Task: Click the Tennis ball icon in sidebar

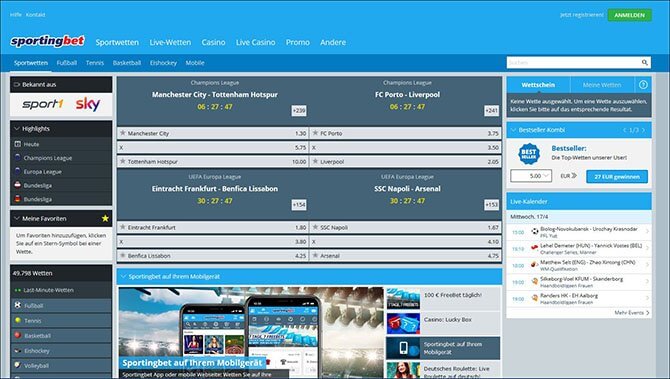Action: click(x=18, y=320)
